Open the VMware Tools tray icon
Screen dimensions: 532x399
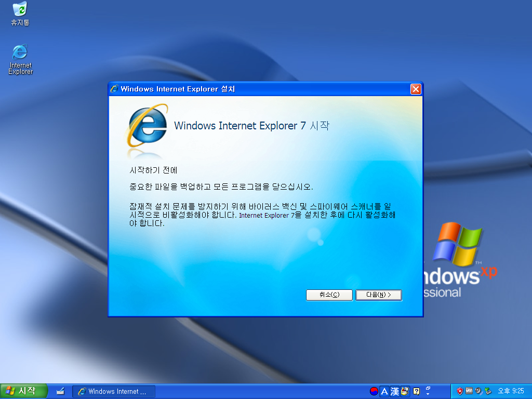469,391
